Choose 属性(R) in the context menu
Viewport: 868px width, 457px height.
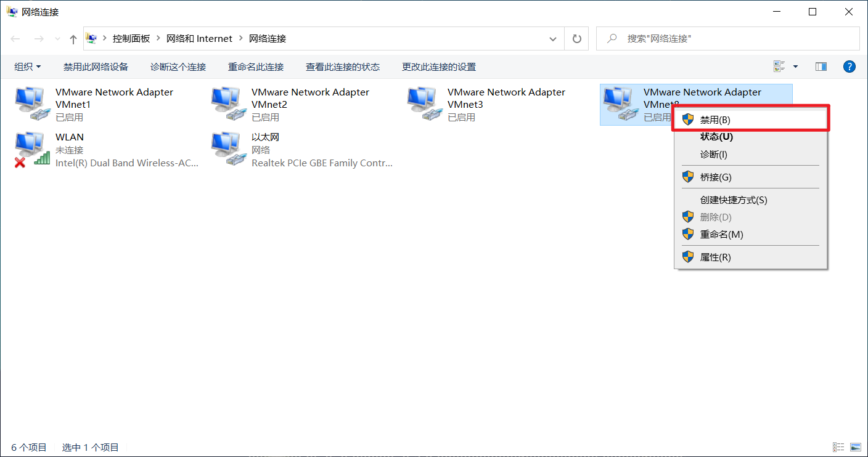pyautogui.click(x=750, y=257)
